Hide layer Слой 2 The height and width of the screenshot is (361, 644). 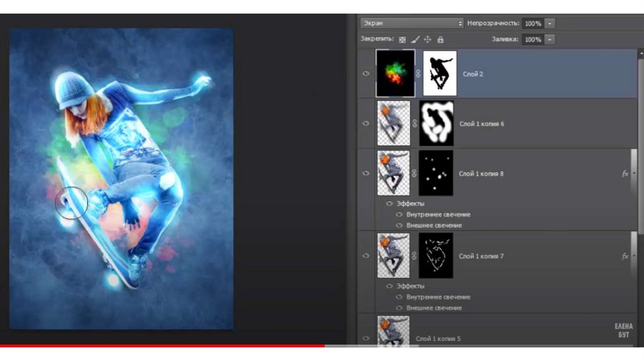pos(365,74)
